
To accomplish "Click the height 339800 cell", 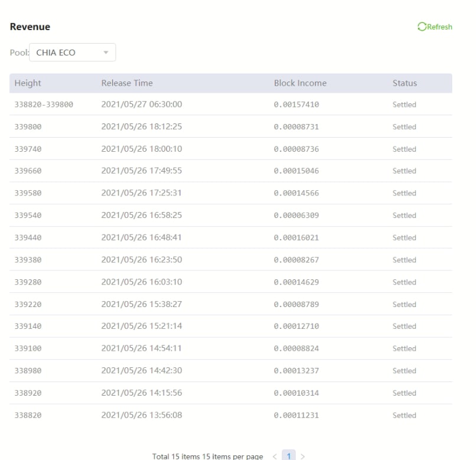I will pyautogui.click(x=27, y=127).
